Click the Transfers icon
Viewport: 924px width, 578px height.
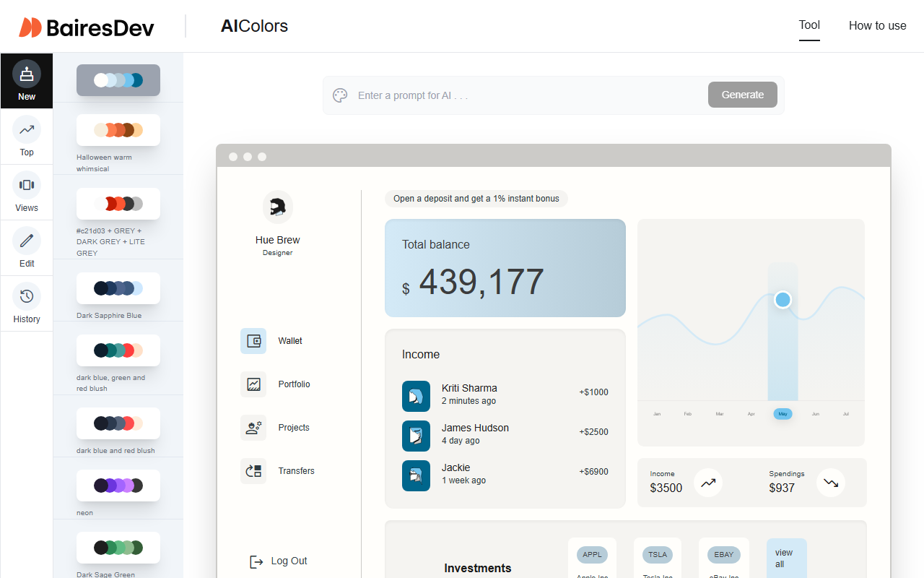(x=253, y=471)
